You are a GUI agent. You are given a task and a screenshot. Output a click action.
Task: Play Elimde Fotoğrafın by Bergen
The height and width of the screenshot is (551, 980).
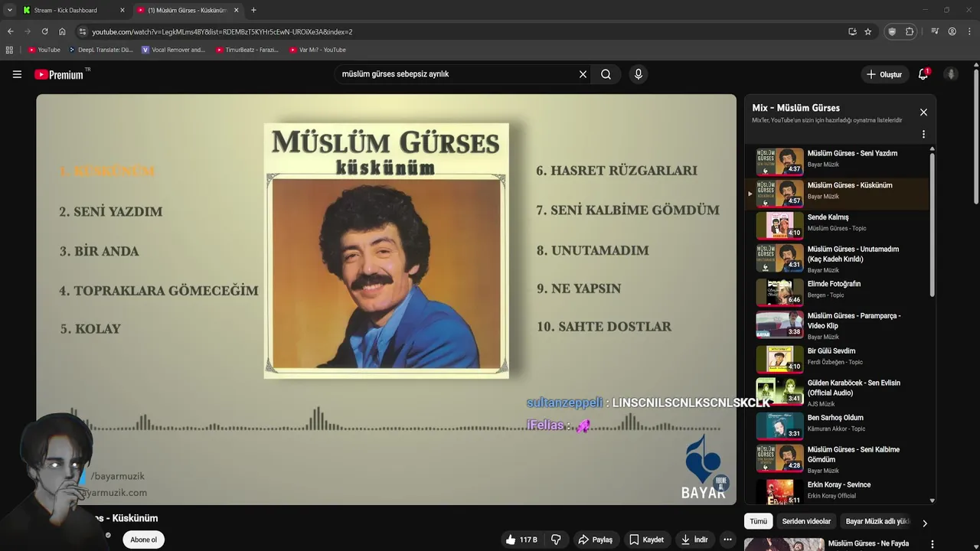click(838, 292)
